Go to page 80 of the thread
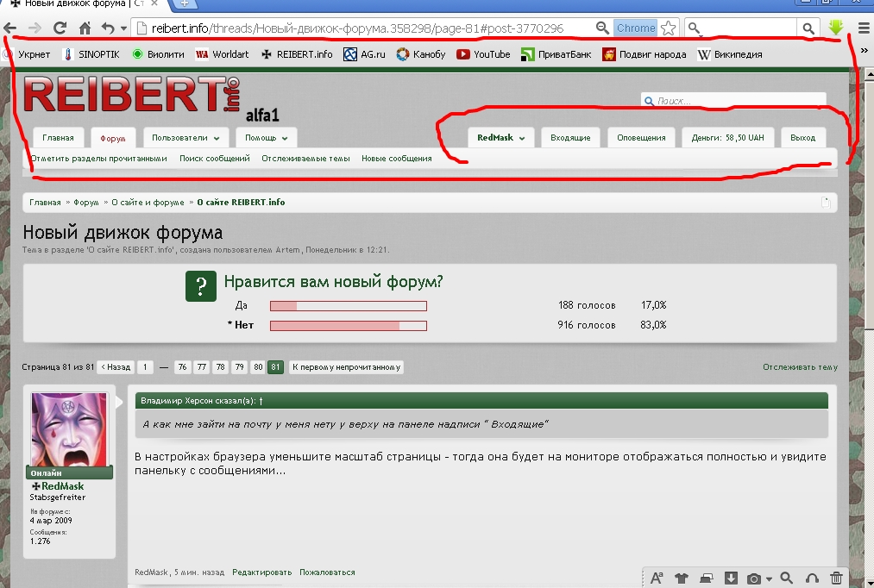Screen dimensions: 874x588 coord(257,367)
